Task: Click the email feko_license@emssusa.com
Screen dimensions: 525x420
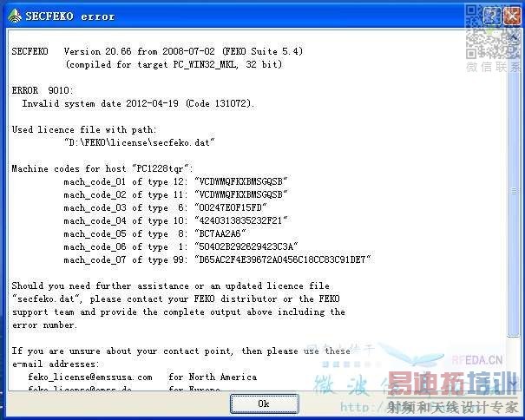Action: pos(90,377)
